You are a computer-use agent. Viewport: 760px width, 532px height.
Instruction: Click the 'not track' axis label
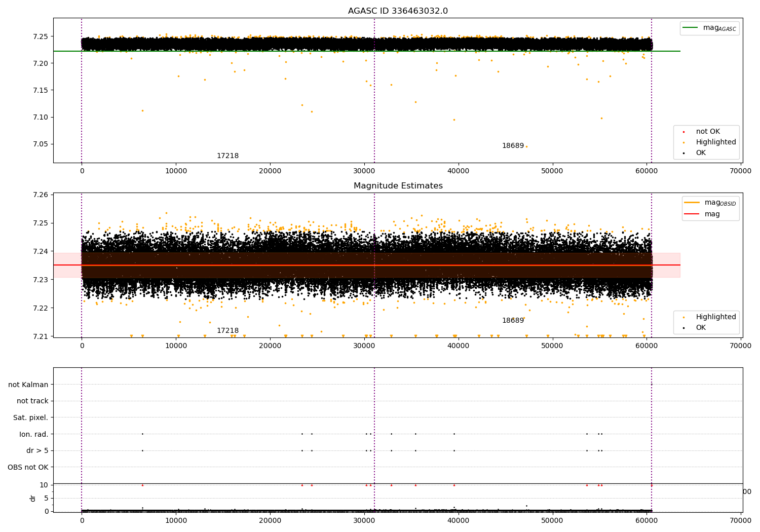(x=32, y=401)
